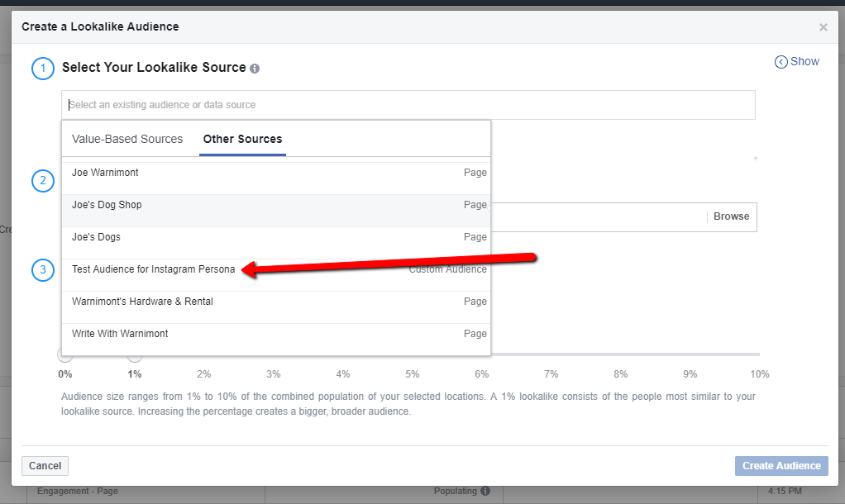Click the Populating info icon in background table
The height and width of the screenshot is (504, 845).
pyautogui.click(x=485, y=491)
